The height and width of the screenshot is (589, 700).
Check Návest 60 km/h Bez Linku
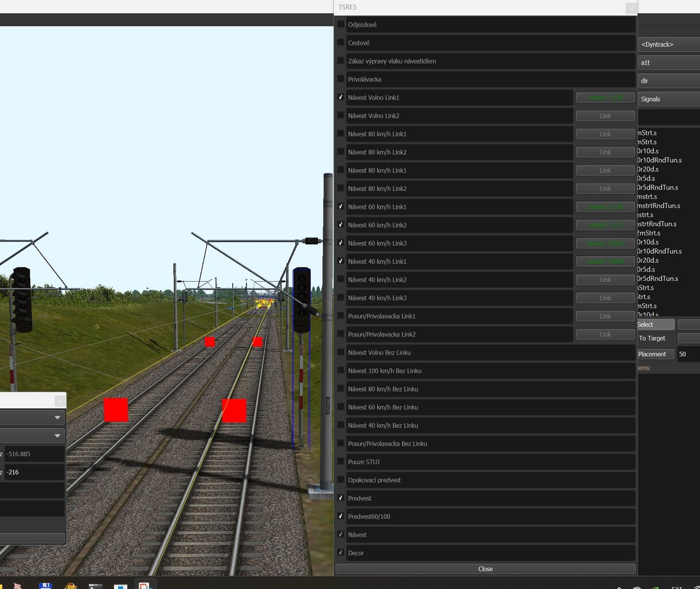click(x=341, y=407)
